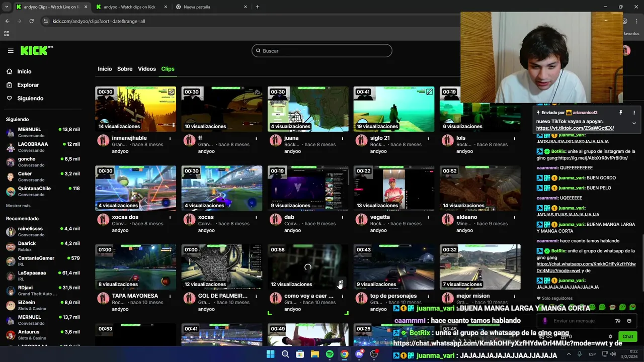Open three-dot menu for 'siglo 21' clip
Screen dimensions: 644x362
(x=428, y=138)
